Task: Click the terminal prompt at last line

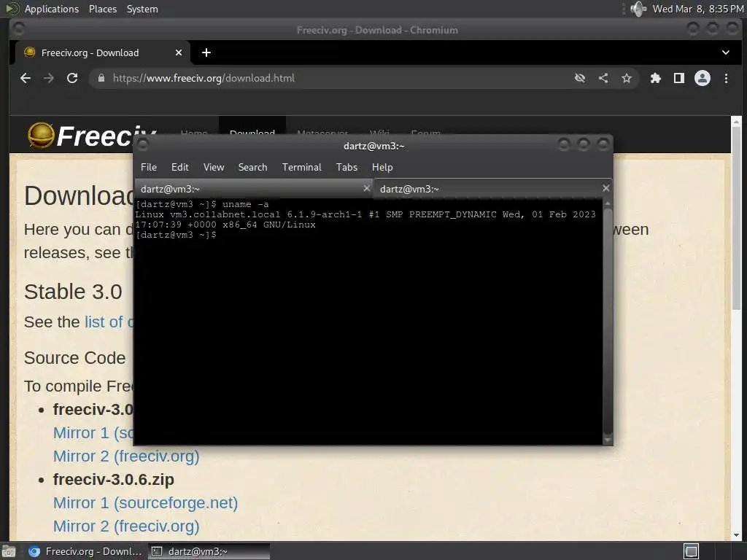Action: pyautogui.click(x=177, y=235)
